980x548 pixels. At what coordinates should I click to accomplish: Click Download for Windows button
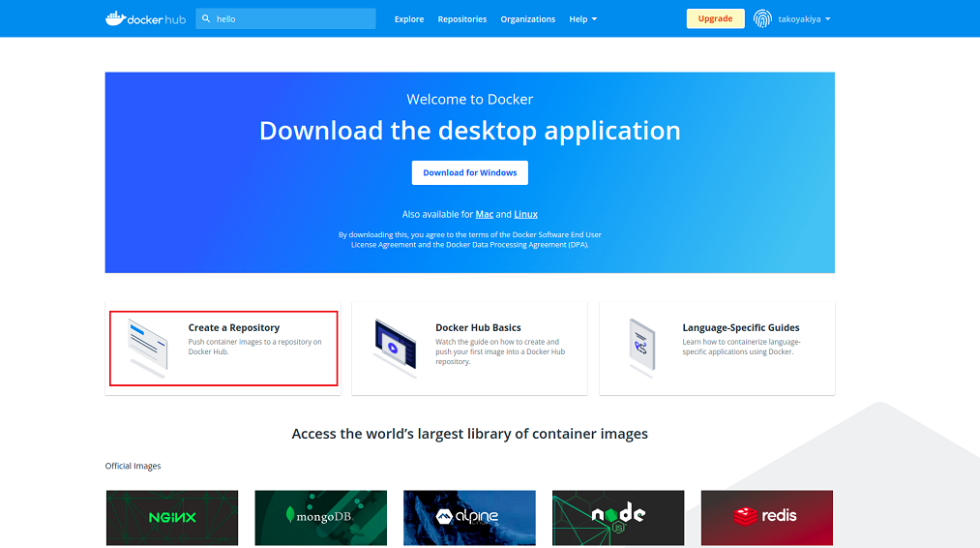(470, 172)
